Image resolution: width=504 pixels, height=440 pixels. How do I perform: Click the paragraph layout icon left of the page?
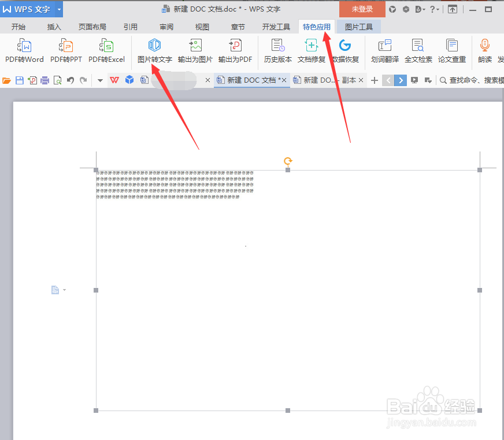55,290
